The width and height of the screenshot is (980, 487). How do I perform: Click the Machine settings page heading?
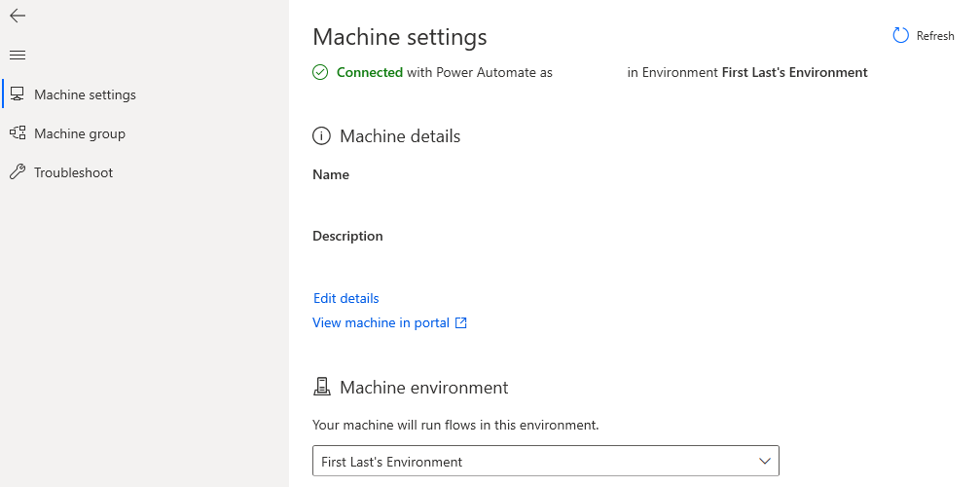[x=399, y=37]
